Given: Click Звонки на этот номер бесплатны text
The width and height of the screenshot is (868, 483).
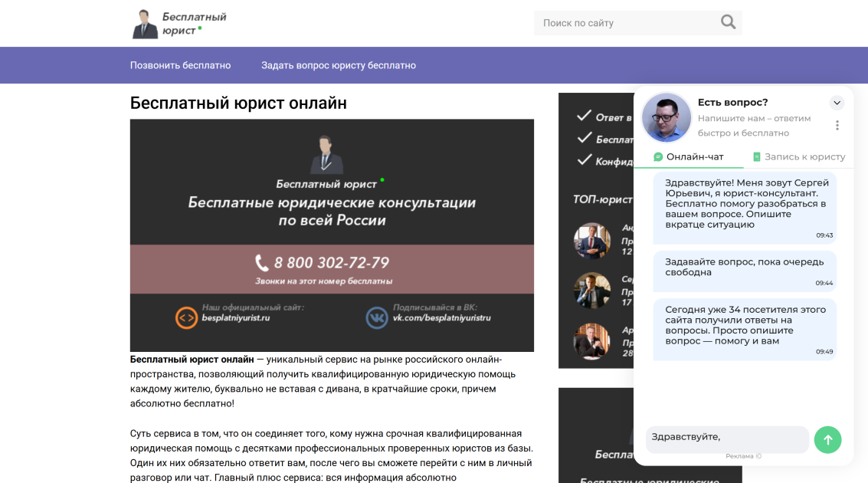Looking at the screenshot, I should click(324, 281).
